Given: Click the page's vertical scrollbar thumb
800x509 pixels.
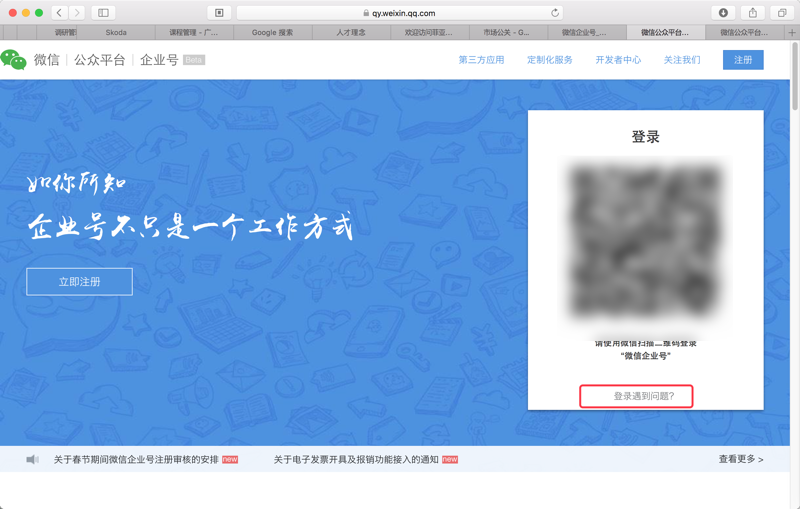Looking at the screenshot, I should click(795, 77).
